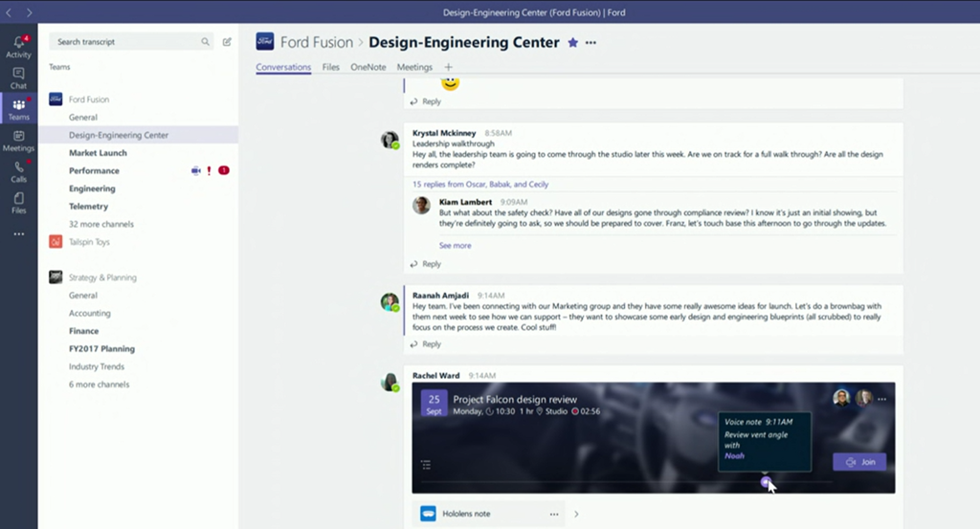Open the Engineering channel

click(x=92, y=188)
